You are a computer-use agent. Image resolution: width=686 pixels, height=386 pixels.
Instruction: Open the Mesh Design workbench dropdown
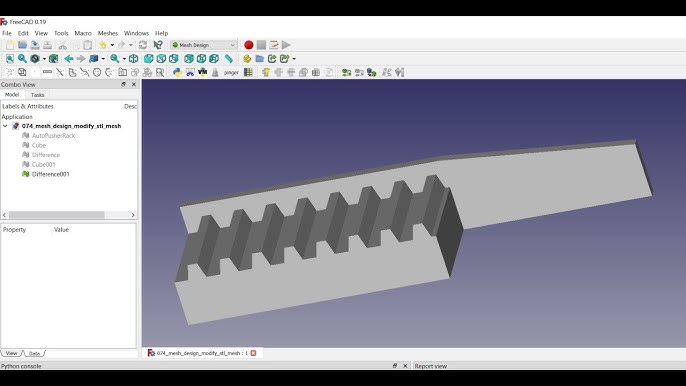pos(204,45)
